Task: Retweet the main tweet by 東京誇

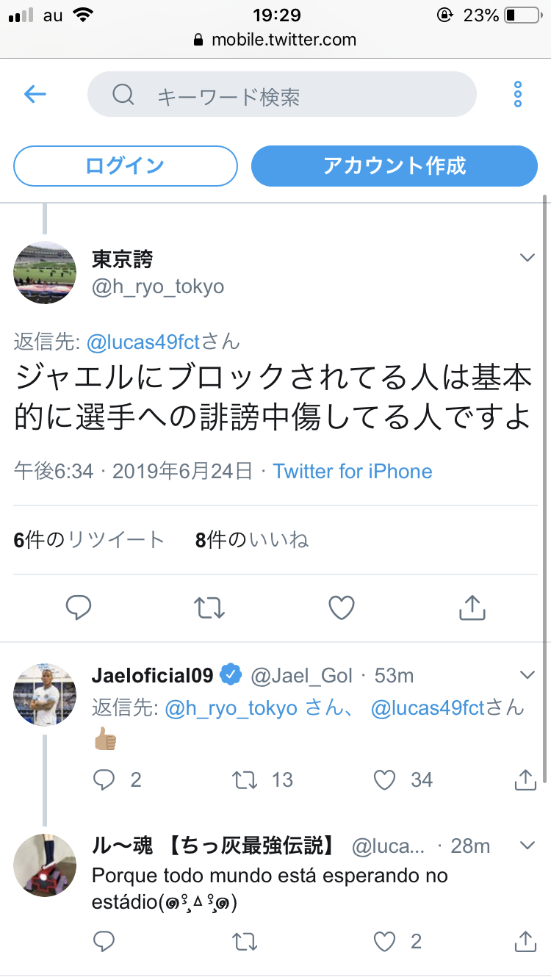Action: [209, 608]
